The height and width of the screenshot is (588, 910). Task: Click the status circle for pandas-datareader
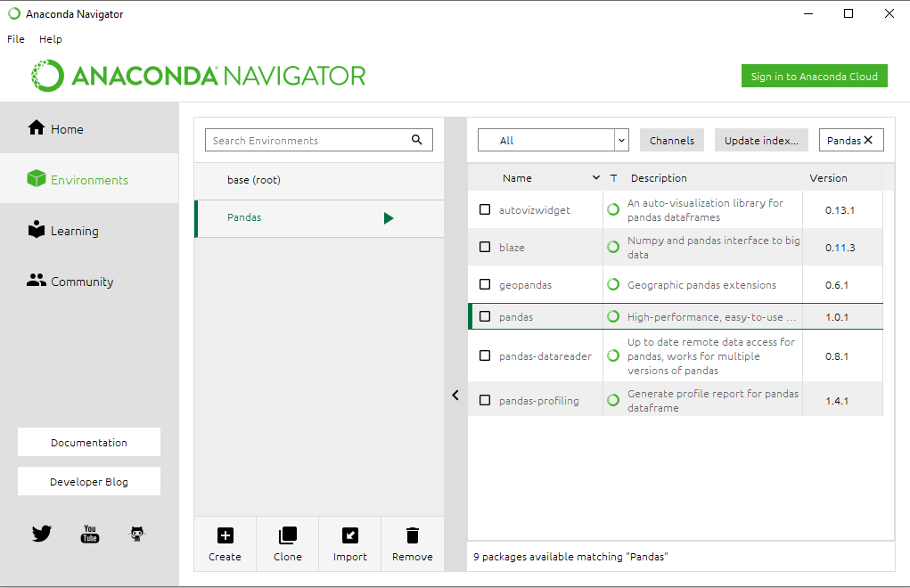click(x=613, y=355)
